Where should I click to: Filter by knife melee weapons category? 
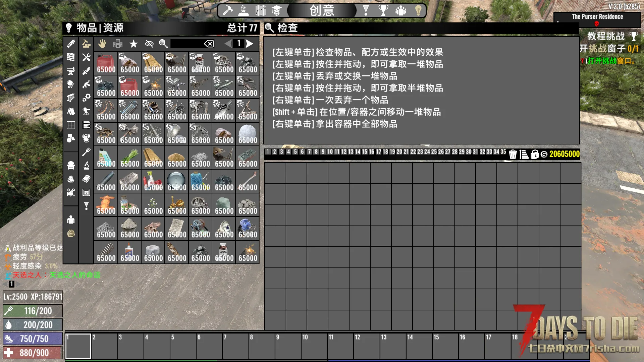point(86,71)
